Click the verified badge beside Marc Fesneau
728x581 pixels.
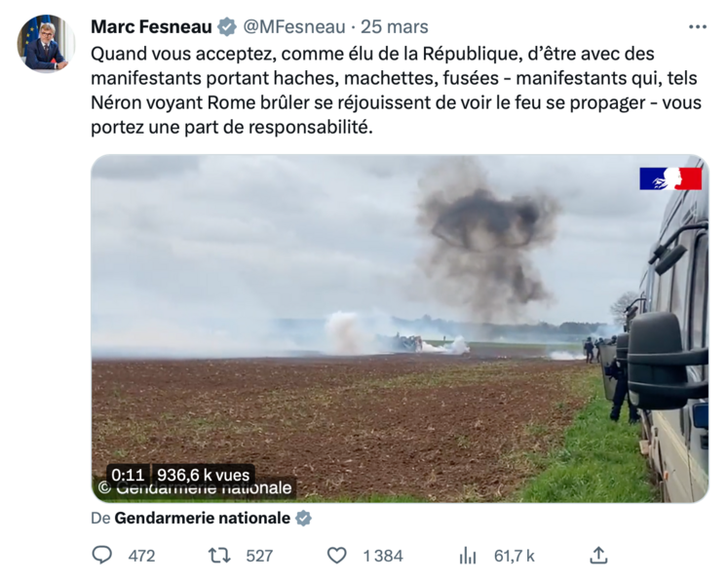[227, 26]
